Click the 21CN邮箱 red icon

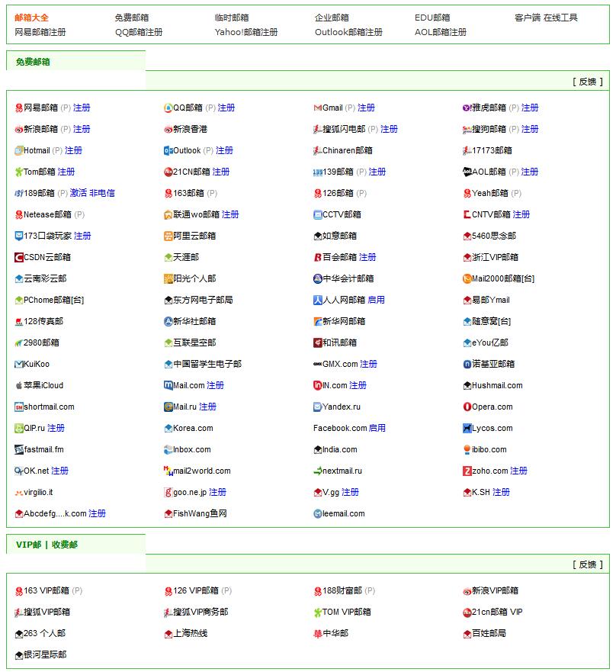pyautogui.click(x=168, y=172)
